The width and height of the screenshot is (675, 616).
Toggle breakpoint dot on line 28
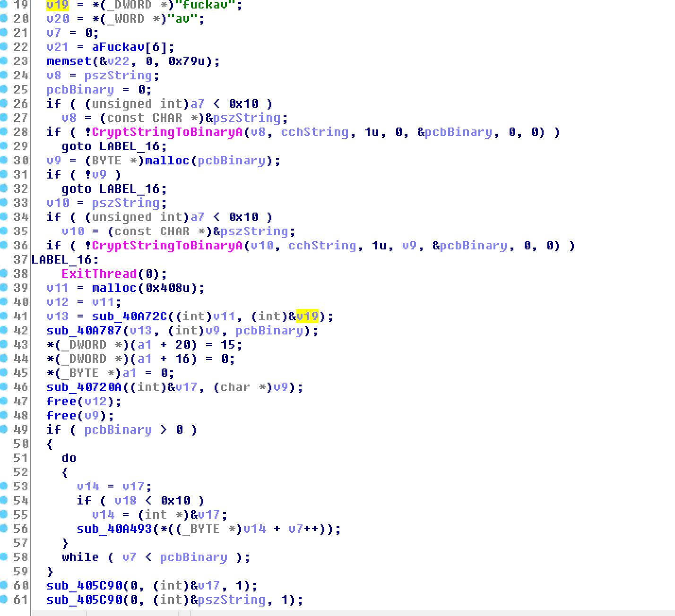pyautogui.click(x=4, y=132)
